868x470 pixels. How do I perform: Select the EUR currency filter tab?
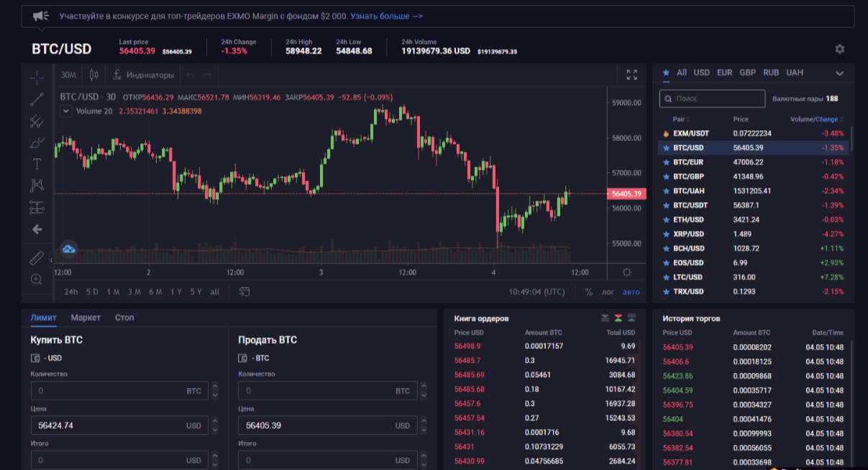click(724, 73)
